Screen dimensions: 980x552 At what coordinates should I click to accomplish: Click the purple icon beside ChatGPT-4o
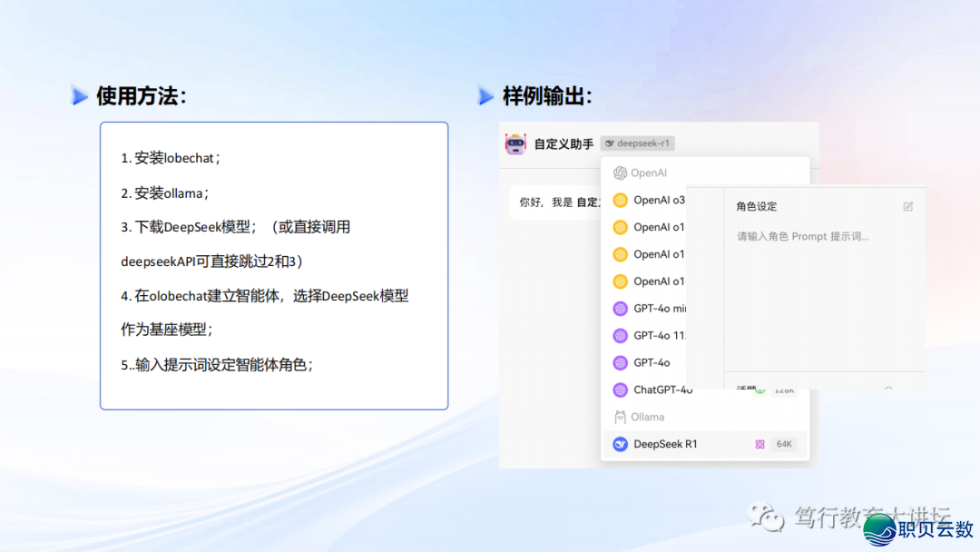[621, 389]
